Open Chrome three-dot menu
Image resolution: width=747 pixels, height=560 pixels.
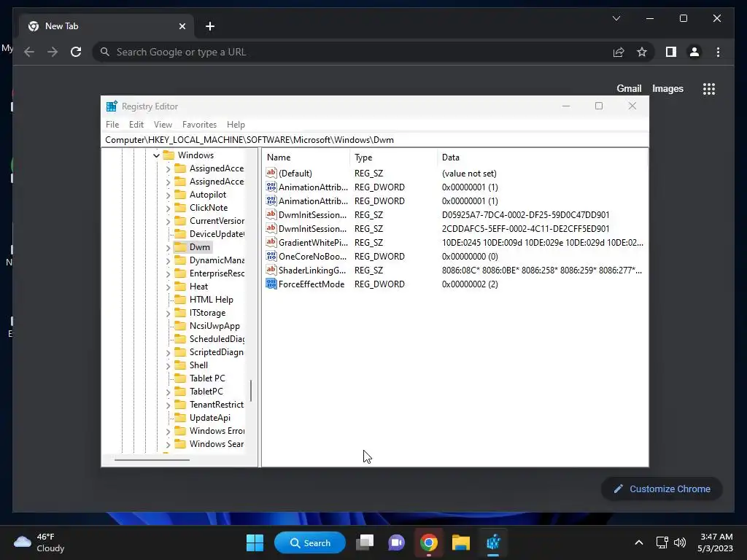[718, 52]
